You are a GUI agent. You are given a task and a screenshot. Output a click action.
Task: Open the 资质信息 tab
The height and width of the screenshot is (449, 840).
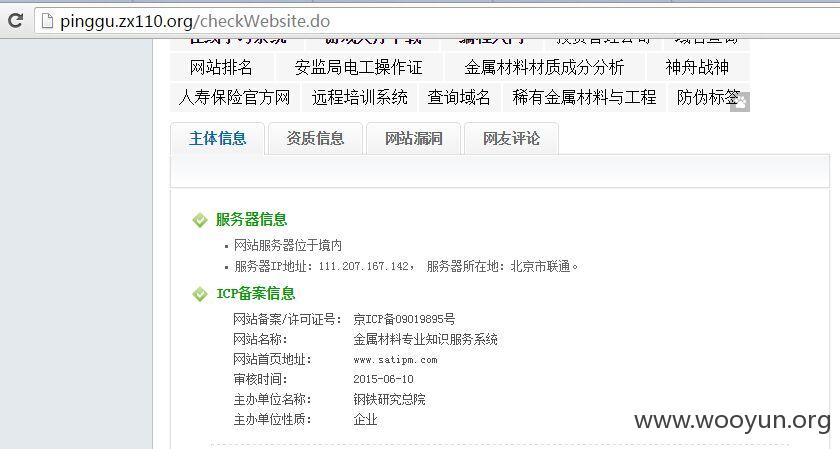[x=316, y=138]
